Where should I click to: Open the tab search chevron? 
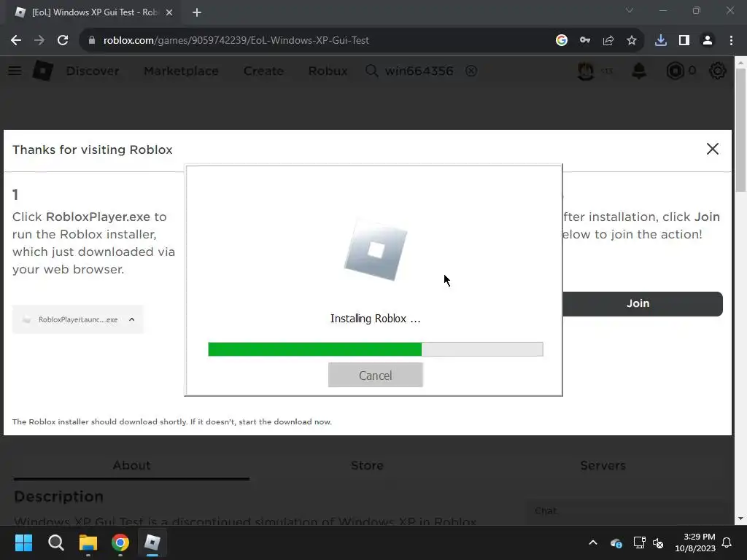(x=630, y=10)
